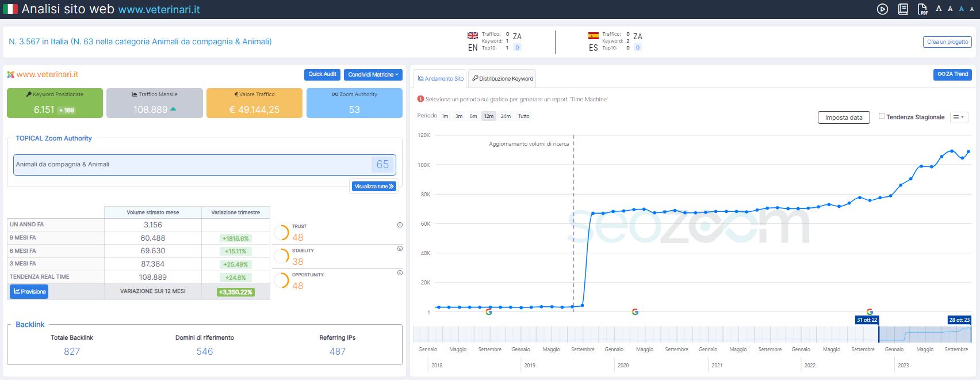Image resolution: width=980 pixels, height=380 pixels.
Task: Click the 31 ott 22 range handle
Action: click(867, 320)
